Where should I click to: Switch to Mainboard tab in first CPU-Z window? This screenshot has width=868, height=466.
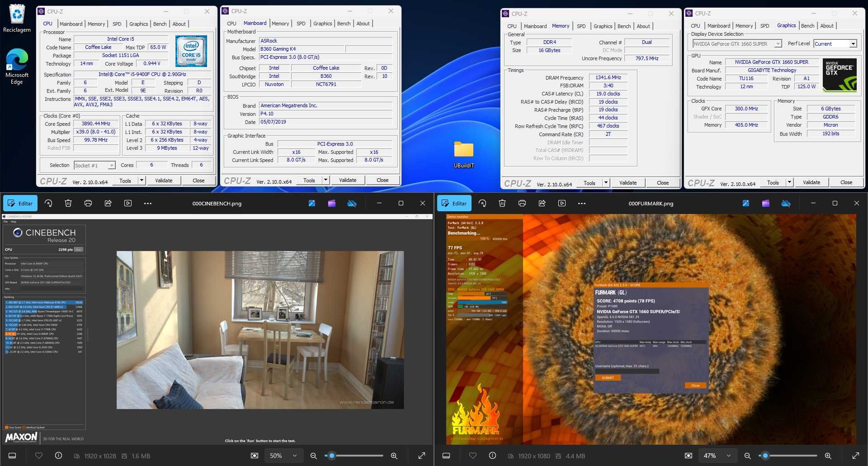tap(71, 24)
